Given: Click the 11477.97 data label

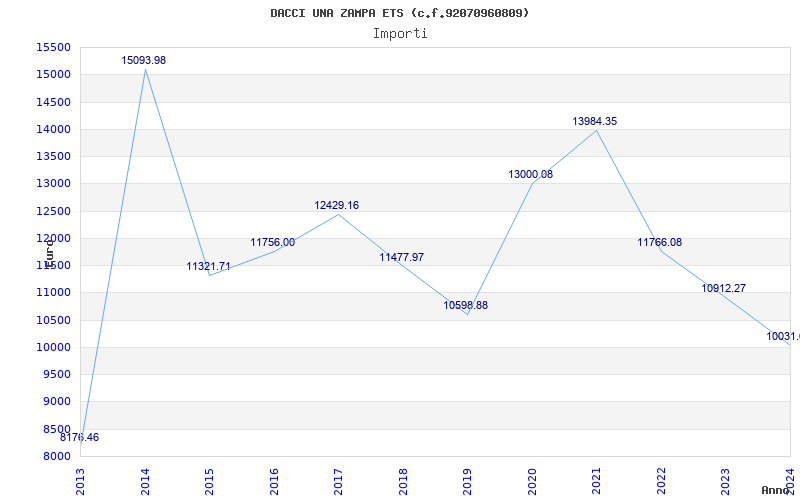Looking at the screenshot, I should pyautogui.click(x=402, y=257).
